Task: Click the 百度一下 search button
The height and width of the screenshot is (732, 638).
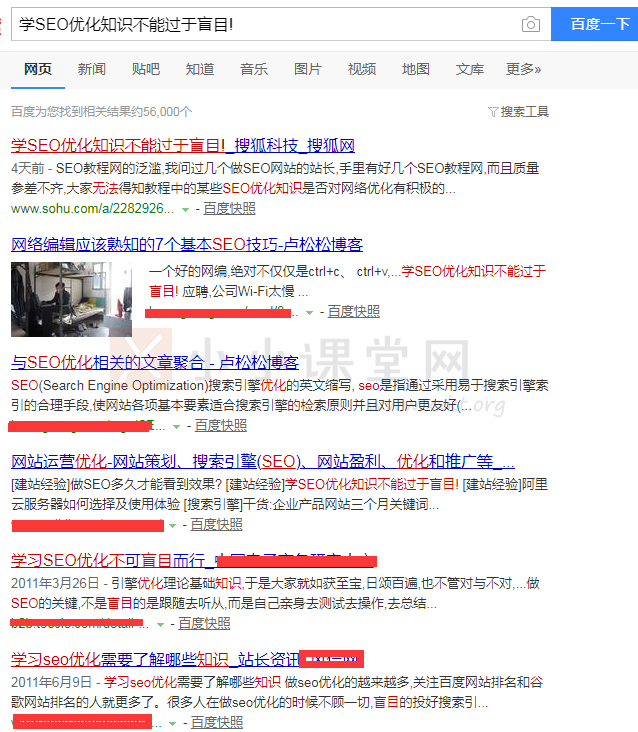Action: click(x=595, y=24)
